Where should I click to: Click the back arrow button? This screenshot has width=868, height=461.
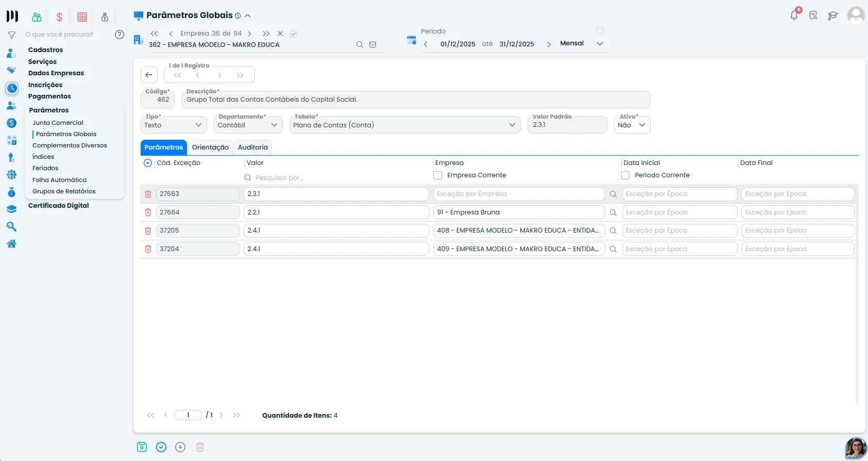[149, 75]
